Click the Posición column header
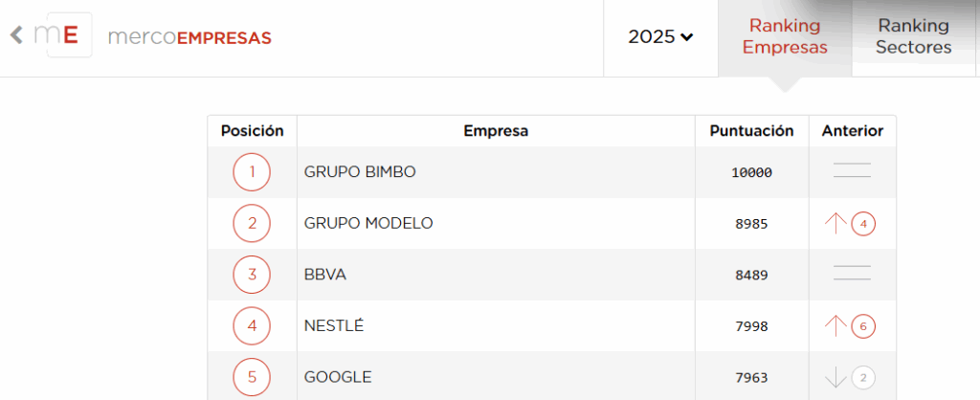Viewport: 980px width, 400px height. tap(252, 131)
